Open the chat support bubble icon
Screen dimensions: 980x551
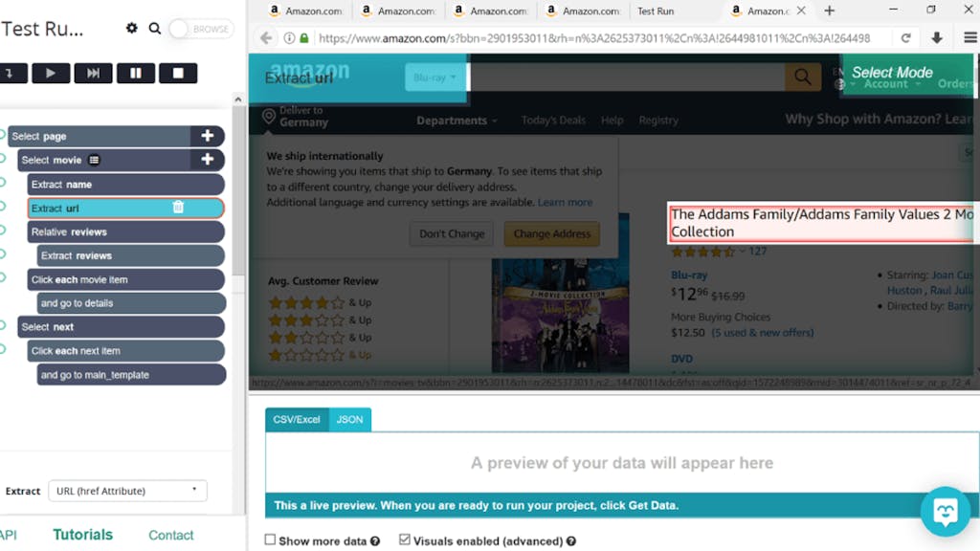click(945, 512)
